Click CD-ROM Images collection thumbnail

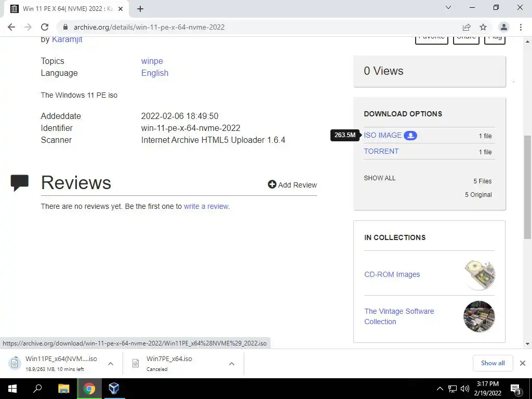[479, 274]
